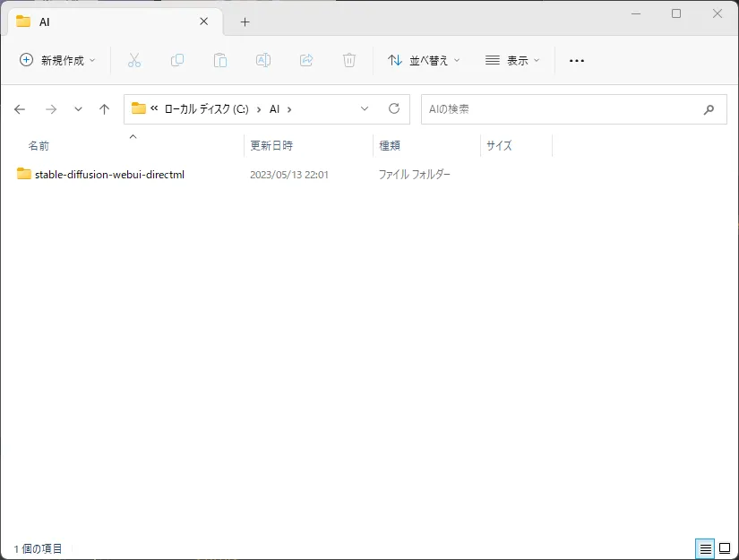Screen dimensions: 739x560
Task: Click the Rename icon in toolbar
Action: pos(263,60)
